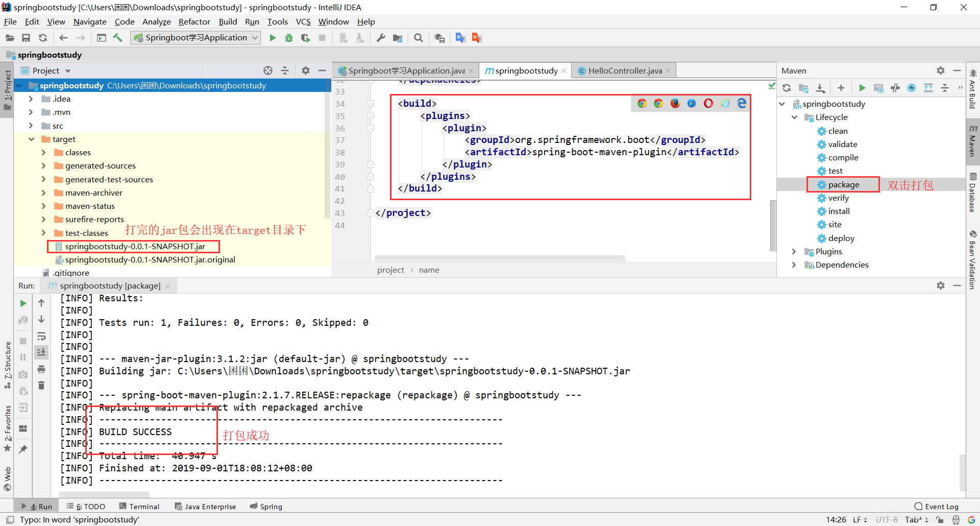Click the Build Project hammer icon
The height and width of the screenshot is (526, 980).
click(118, 38)
